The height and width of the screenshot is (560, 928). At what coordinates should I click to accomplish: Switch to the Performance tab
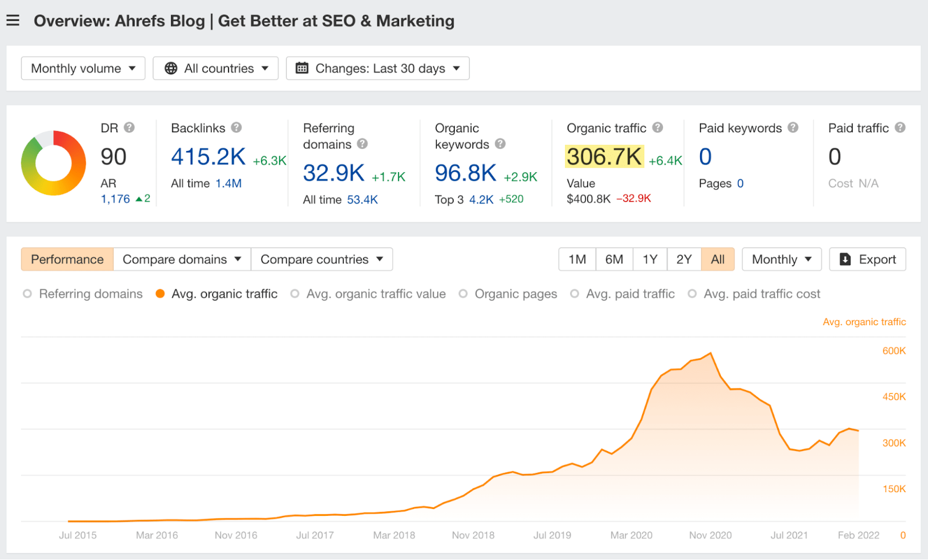pos(67,259)
